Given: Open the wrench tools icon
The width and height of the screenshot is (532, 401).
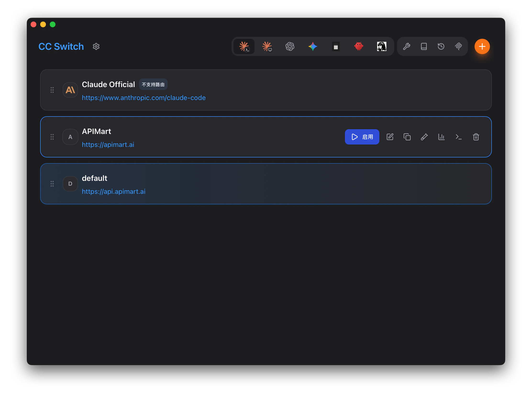Looking at the screenshot, I should [x=406, y=46].
